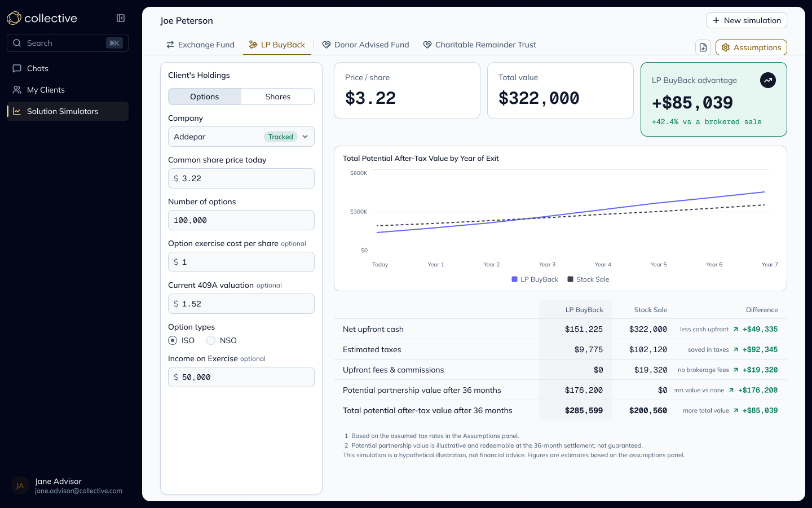
Task: Click the Collective logo icon
Action: (x=14, y=18)
